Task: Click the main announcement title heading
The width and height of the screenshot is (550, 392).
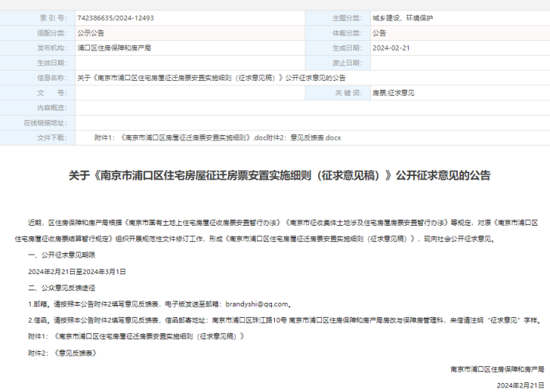Action: [279, 176]
